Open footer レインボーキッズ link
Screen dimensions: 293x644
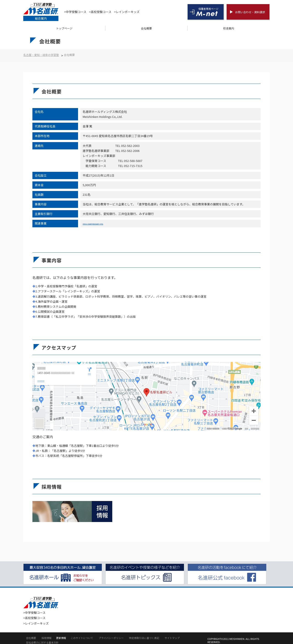point(36,623)
